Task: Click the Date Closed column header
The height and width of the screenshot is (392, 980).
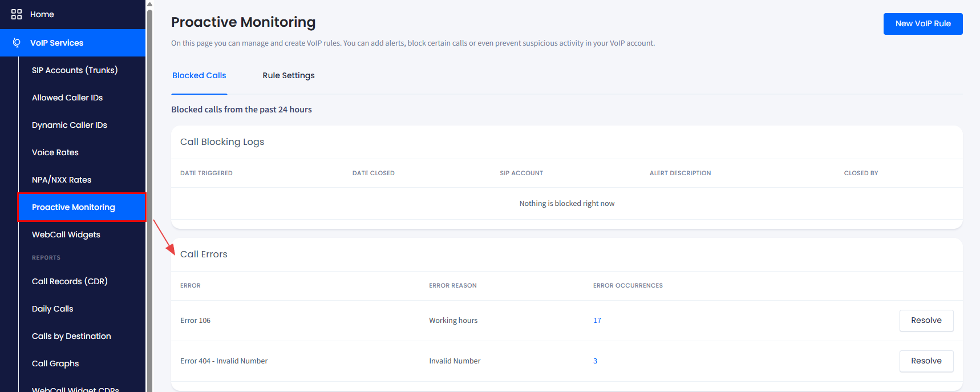Action: pyautogui.click(x=374, y=173)
